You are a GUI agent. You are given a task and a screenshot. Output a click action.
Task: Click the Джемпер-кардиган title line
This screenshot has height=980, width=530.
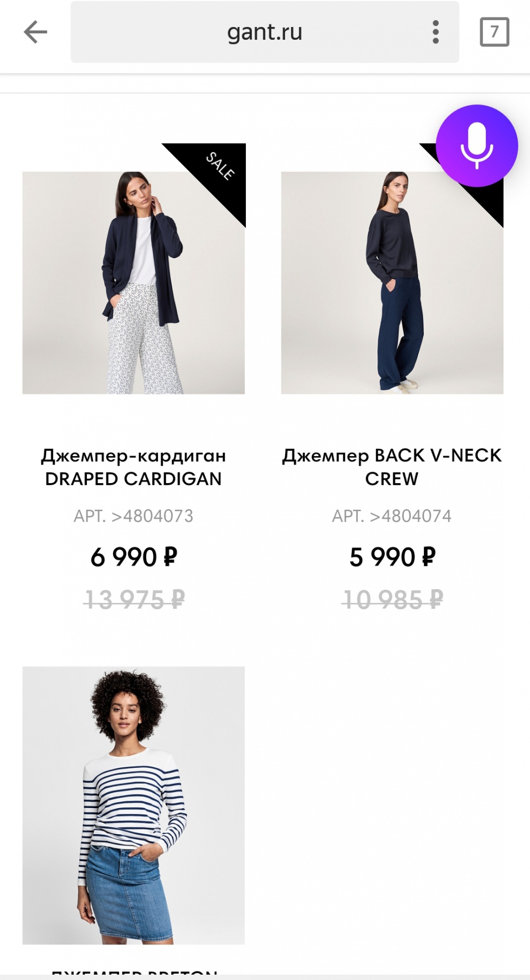coord(134,456)
